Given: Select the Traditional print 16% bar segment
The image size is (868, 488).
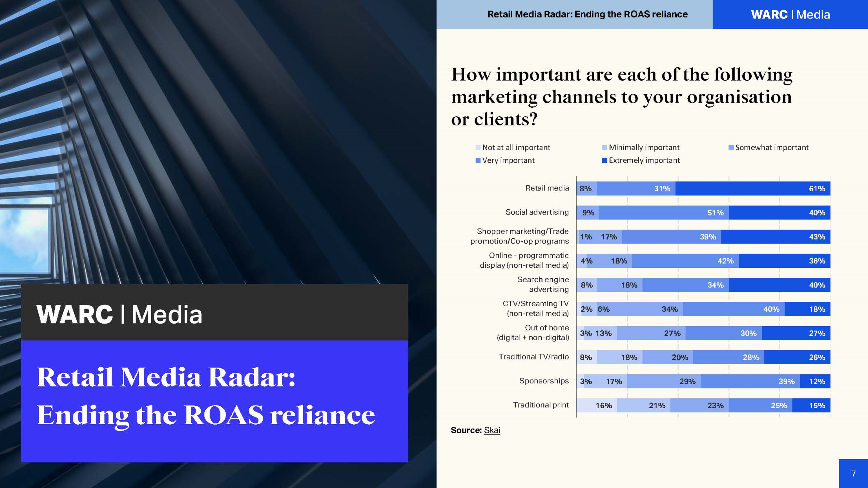Looking at the screenshot, I should tap(597, 405).
